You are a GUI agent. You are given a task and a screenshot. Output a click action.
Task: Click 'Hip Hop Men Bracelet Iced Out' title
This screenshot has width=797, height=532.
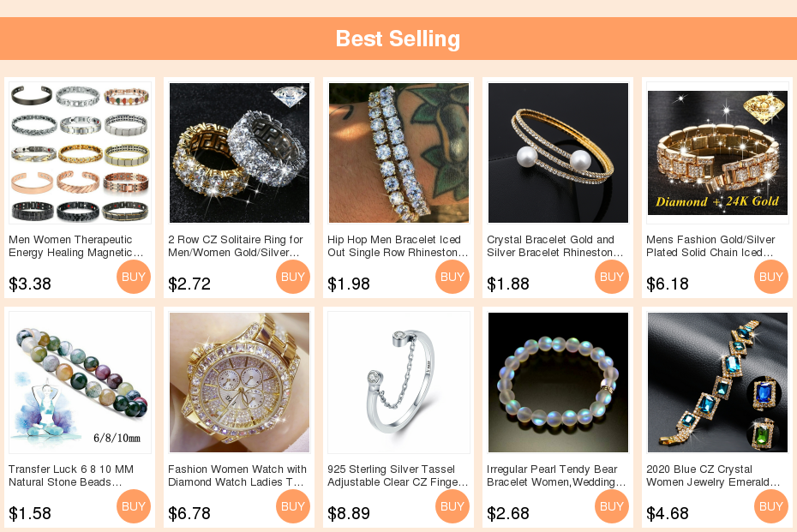point(398,246)
